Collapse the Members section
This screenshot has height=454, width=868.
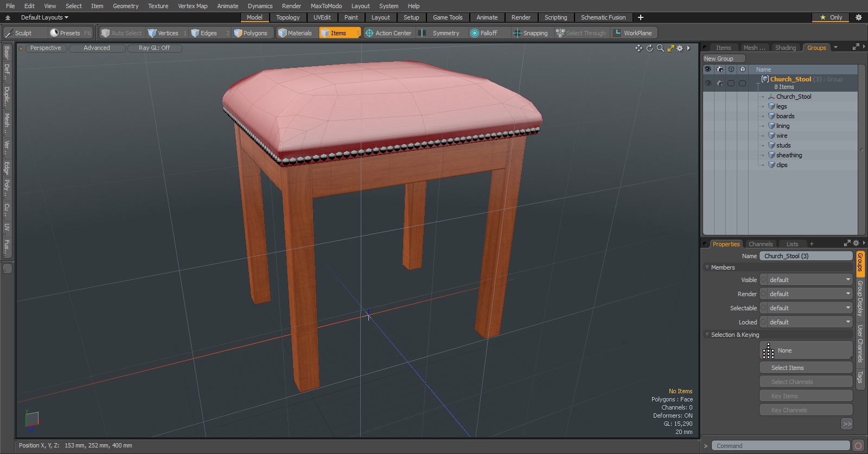[x=707, y=267]
